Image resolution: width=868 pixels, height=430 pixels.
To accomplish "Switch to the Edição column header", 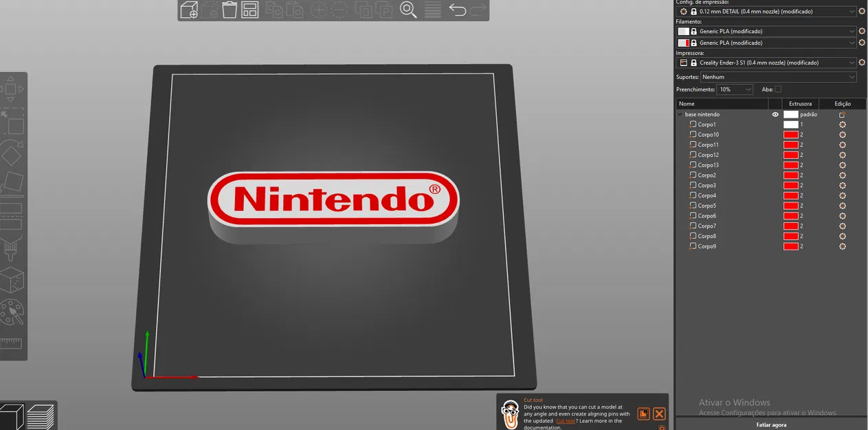I will [843, 103].
